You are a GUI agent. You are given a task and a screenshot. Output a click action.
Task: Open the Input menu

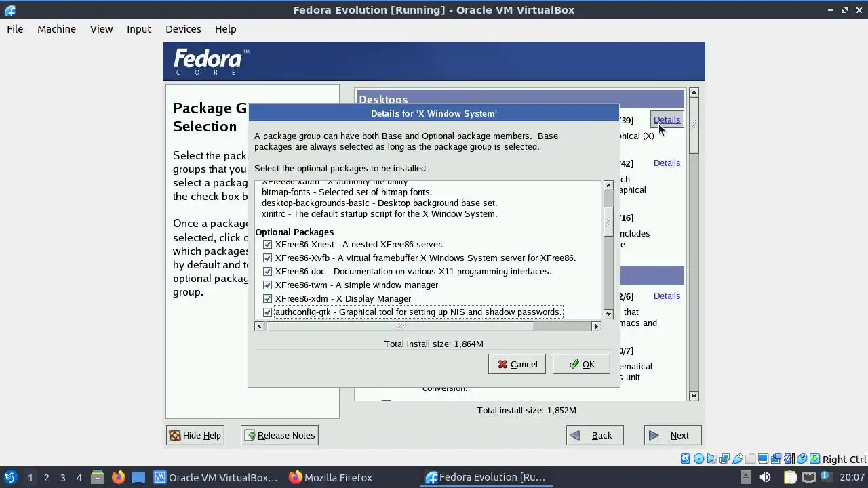[139, 29]
